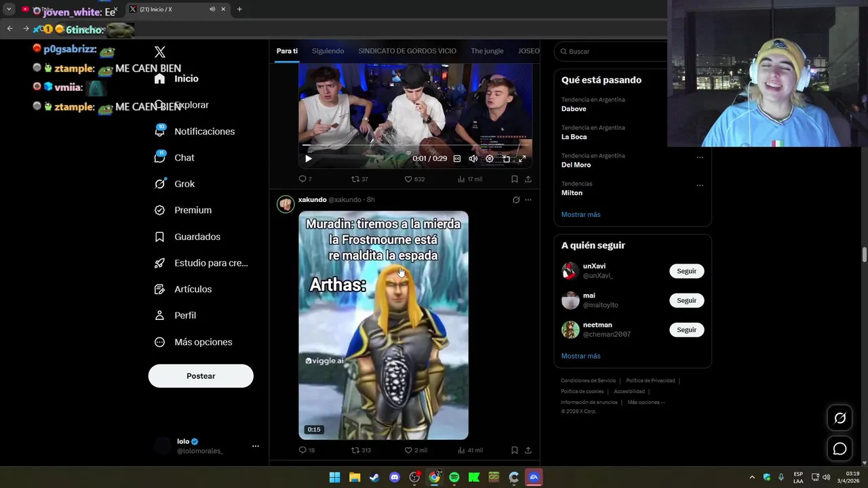868x488 pixels.
Task: Open Estudio para creadores entry
Action: (201, 263)
